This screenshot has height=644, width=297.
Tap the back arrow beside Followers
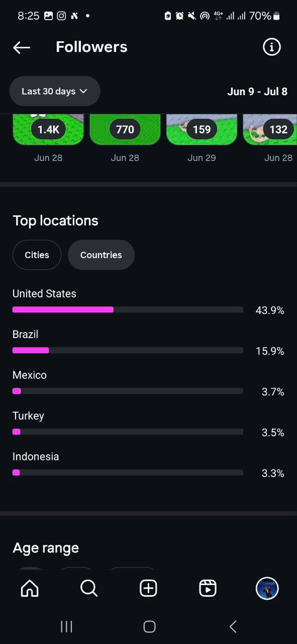(x=22, y=47)
